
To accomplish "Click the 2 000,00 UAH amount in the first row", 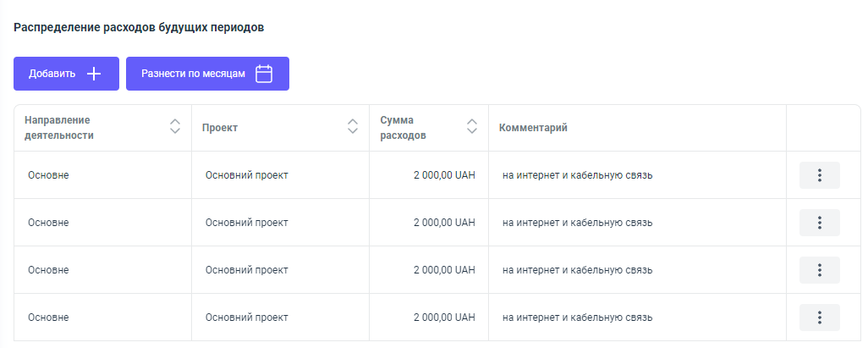I will click(444, 175).
